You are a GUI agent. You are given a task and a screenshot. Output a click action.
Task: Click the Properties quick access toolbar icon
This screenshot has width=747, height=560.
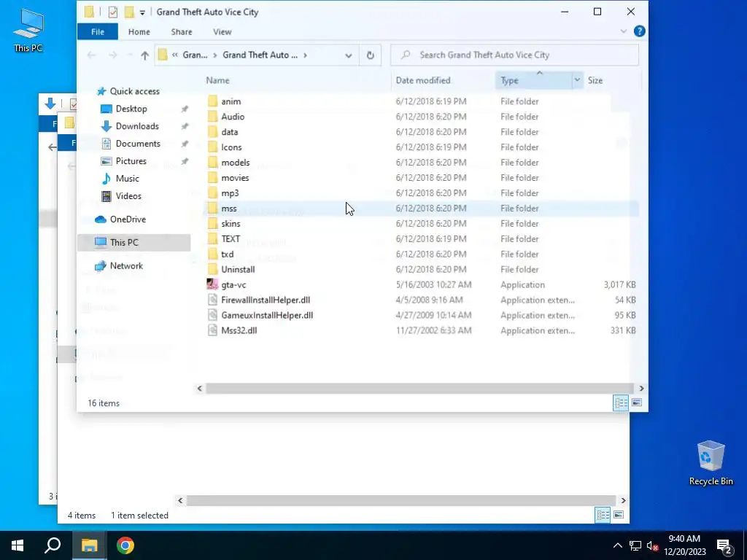tap(113, 12)
